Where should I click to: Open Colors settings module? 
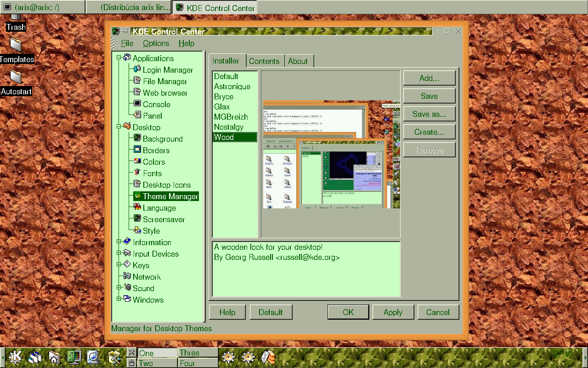coord(149,162)
